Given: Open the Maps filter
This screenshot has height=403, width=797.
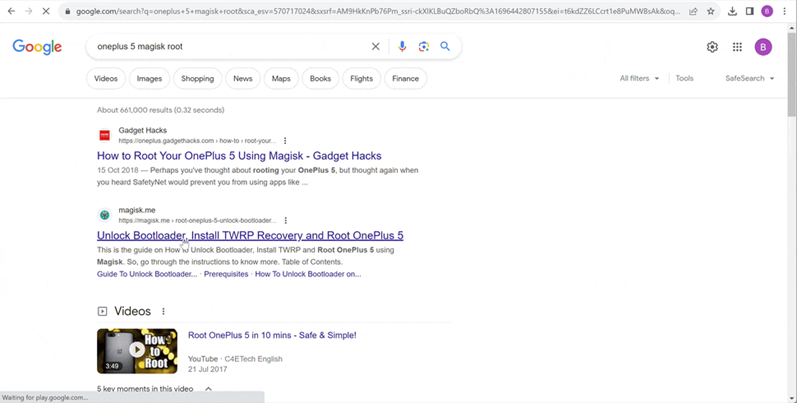Looking at the screenshot, I should [x=281, y=78].
